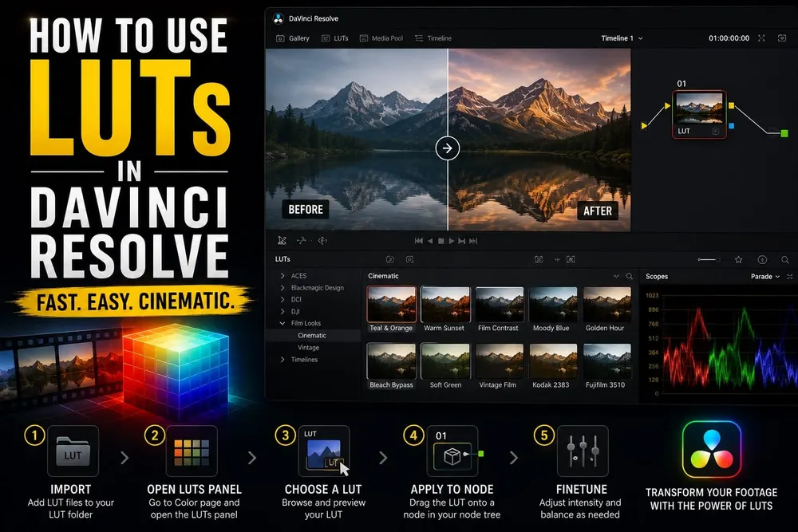Expand the Timelines folder chevron

coord(282,360)
